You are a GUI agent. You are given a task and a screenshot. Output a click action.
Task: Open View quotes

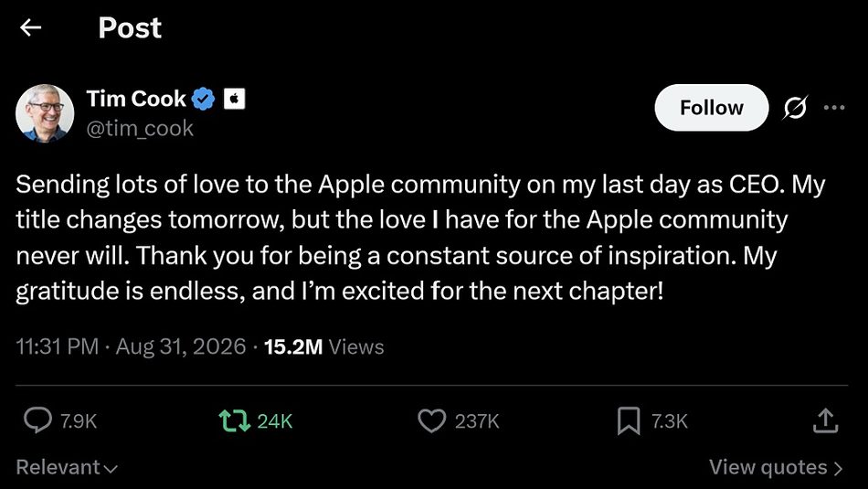coord(776,467)
